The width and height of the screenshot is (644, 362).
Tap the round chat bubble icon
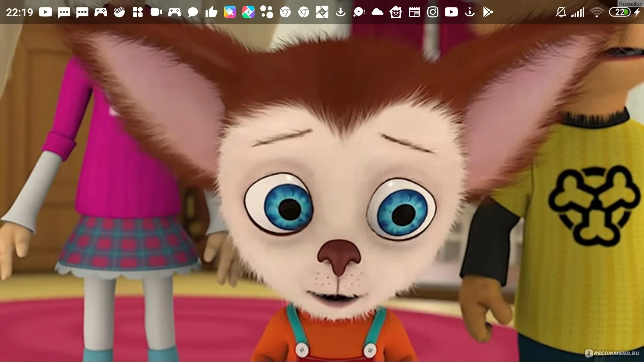point(193,12)
